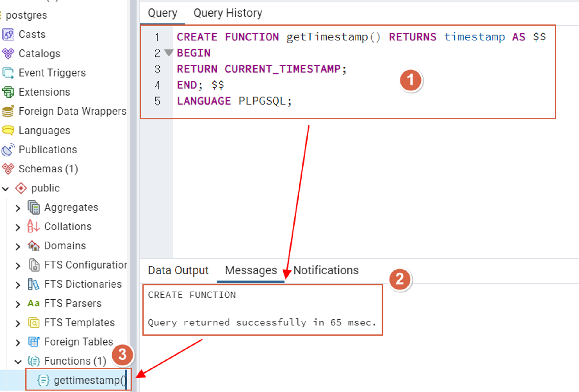Open the Notifications tab

pyautogui.click(x=326, y=270)
